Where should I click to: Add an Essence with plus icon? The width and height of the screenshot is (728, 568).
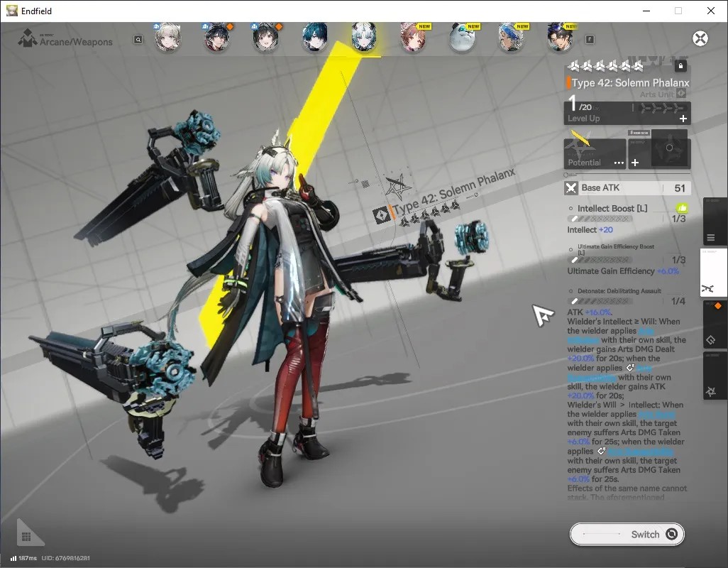pos(635,163)
